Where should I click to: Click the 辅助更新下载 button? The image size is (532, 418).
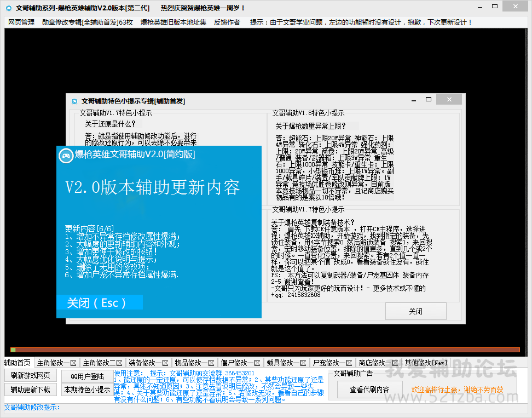tap(31, 390)
